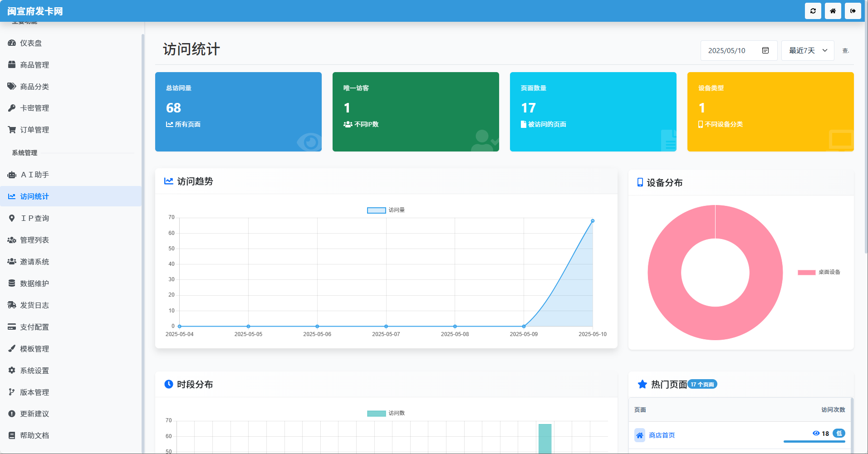Open 商品管理 in sidebar
The height and width of the screenshot is (454, 868).
point(71,65)
